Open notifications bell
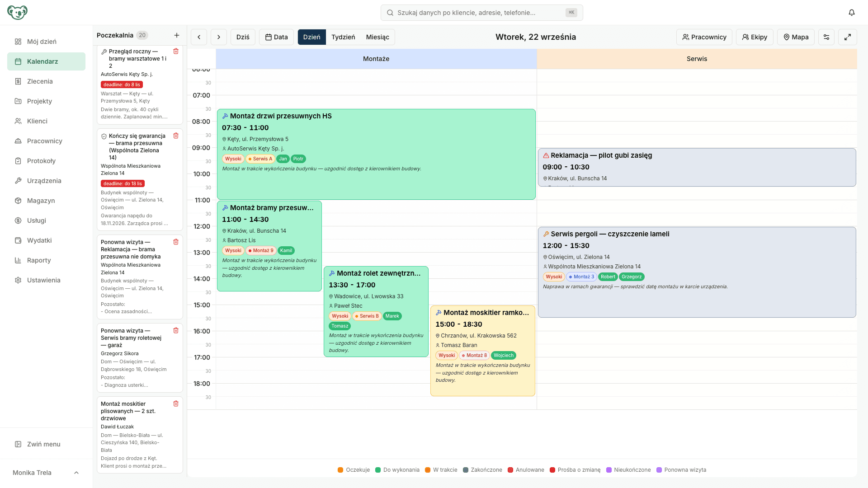 (852, 13)
